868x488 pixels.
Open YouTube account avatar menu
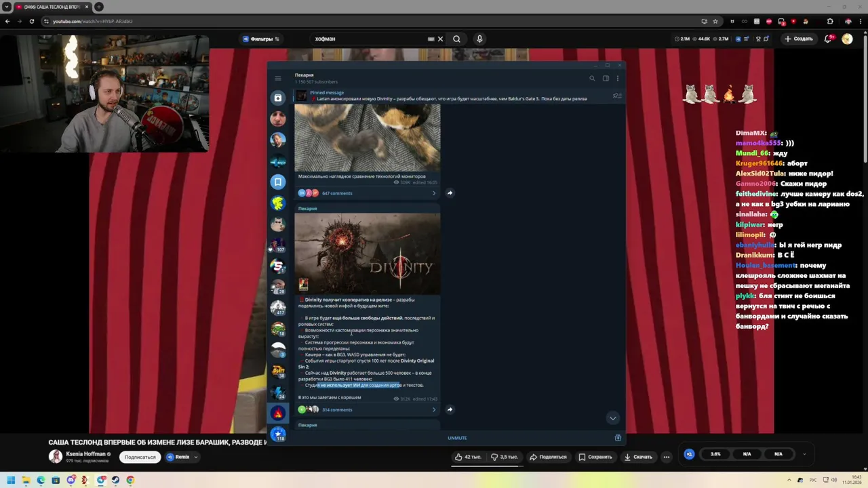point(847,39)
